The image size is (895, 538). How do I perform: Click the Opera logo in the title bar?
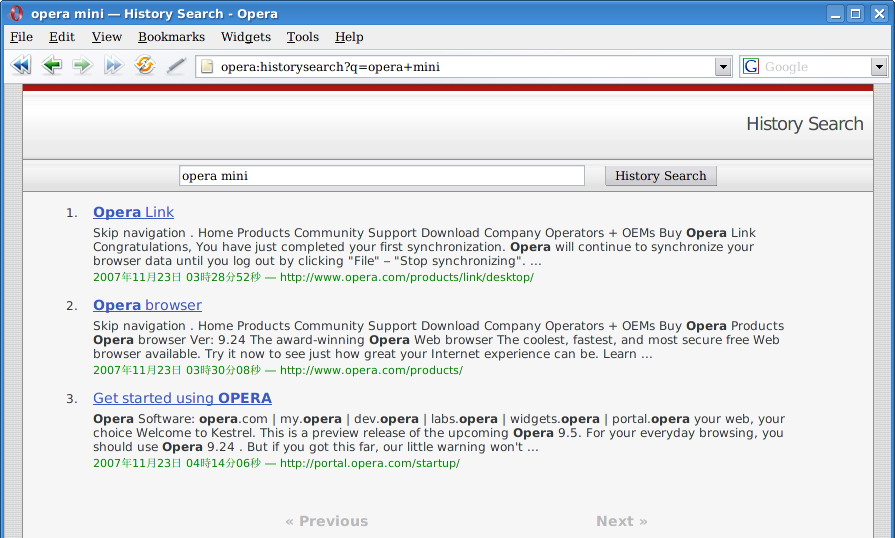click(x=16, y=14)
